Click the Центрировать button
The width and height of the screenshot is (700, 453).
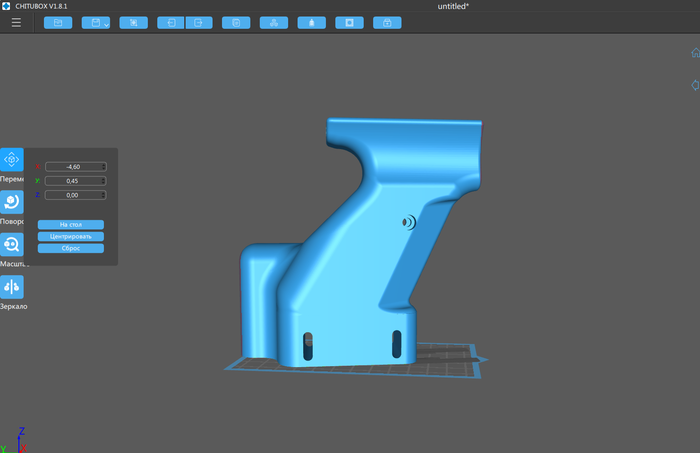pos(71,237)
